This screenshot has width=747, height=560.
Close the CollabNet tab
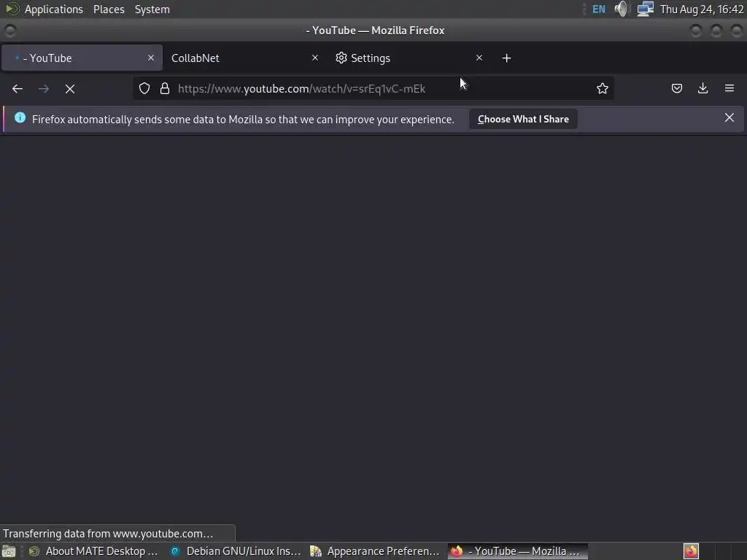coord(315,58)
